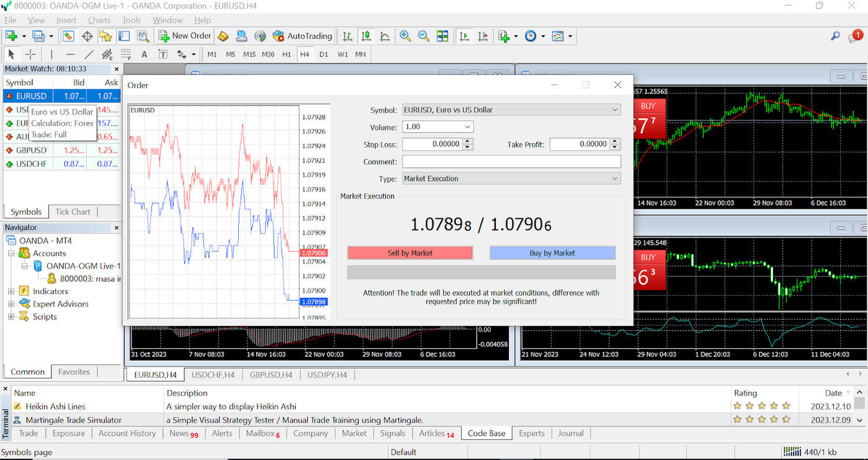
Task: Click the Sell by Market button
Action: (410, 253)
